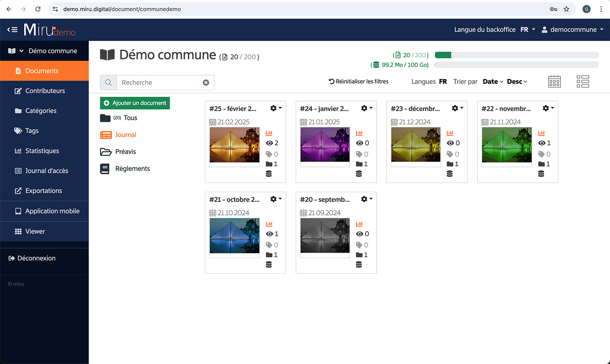Open gear dropdown for document #25
610x364 pixels.
tap(276, 108)
